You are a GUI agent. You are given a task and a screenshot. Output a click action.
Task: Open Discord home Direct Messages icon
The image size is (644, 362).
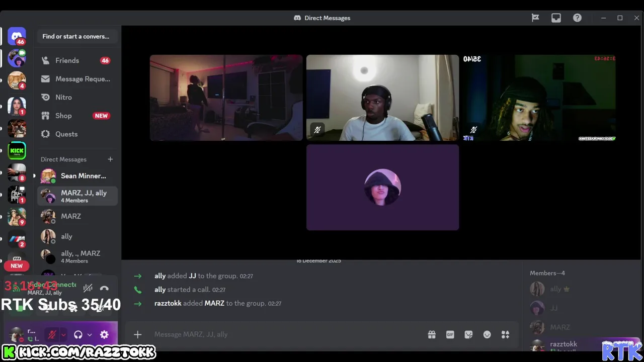17,36
